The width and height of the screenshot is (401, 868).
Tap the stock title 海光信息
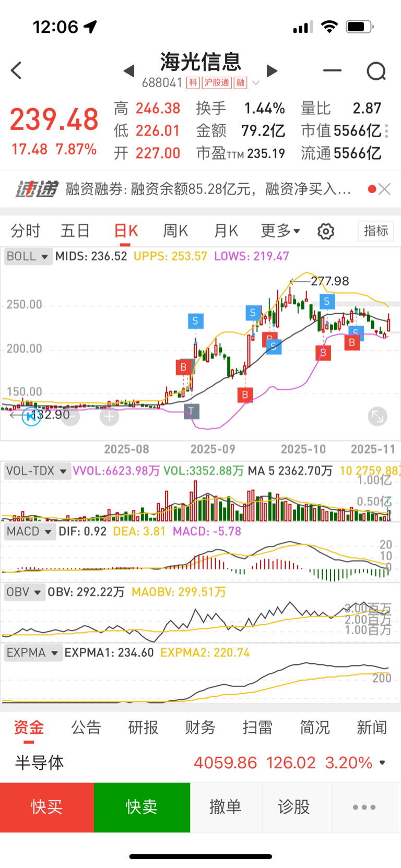pos(200,62)
